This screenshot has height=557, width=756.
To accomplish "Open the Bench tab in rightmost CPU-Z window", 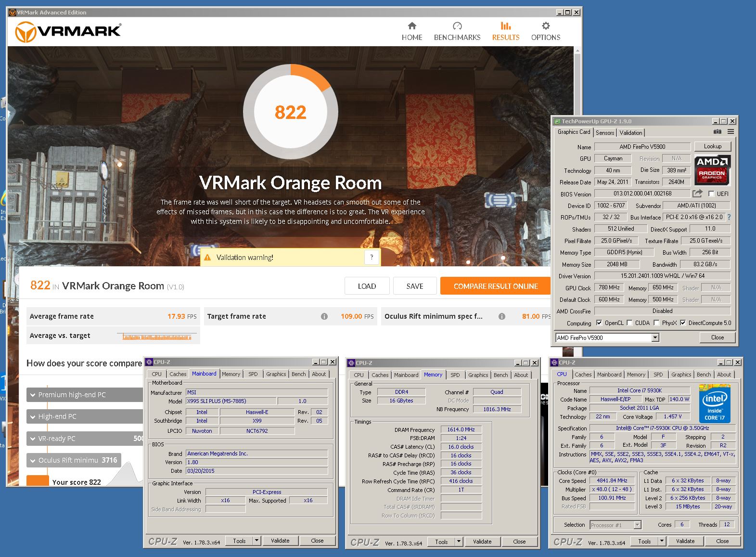I will click(x=704, y=375).
